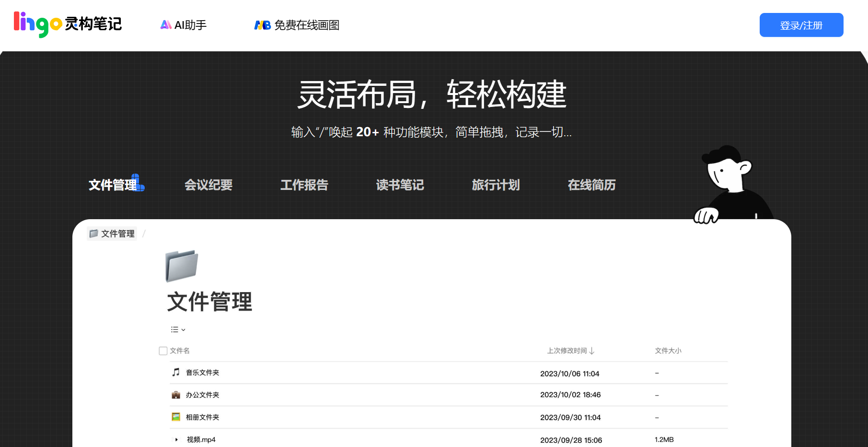Viewport: 868px width, 447px height.
Task: Switch to the 会议纪要 tab
Action: [x=208, y=185]
